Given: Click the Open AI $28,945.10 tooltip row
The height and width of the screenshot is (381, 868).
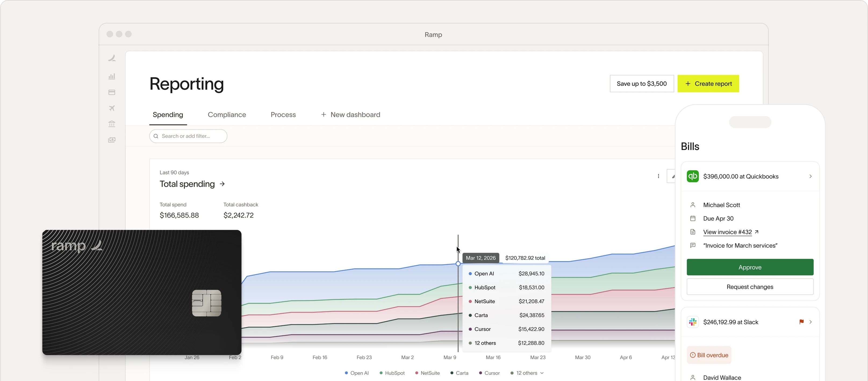Looking at the screenshot, I should [x=507, y=273].
